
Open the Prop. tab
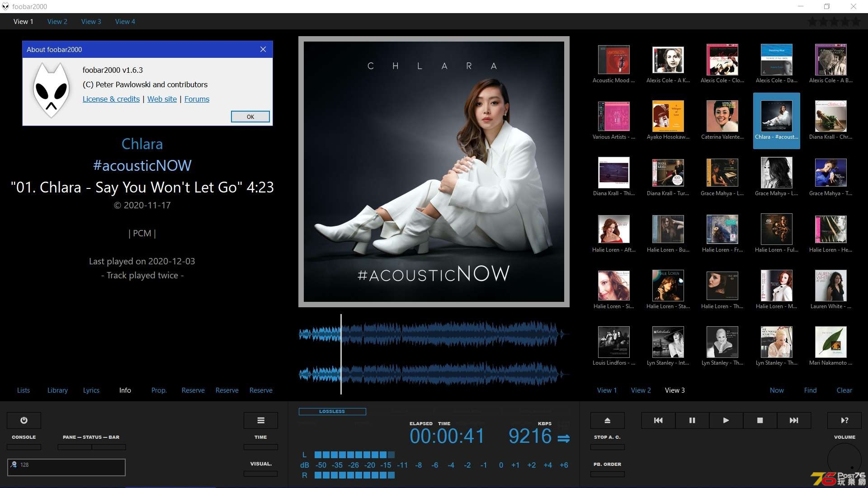coord(159,390)
